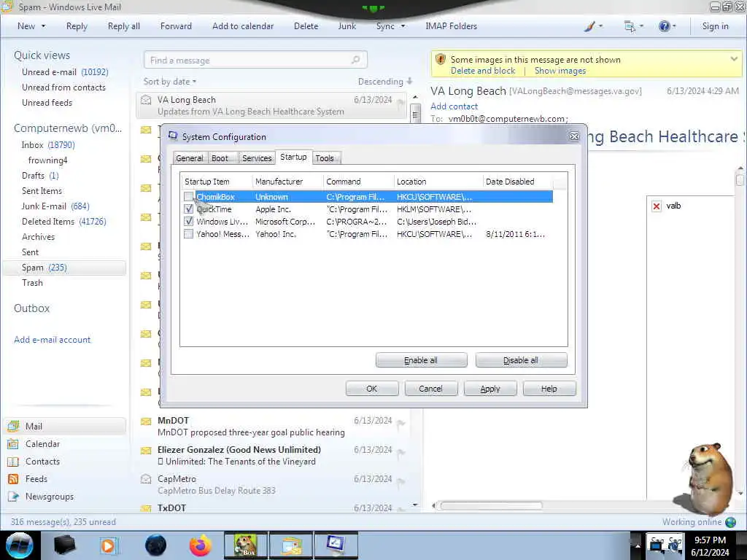Open the help question mark icon

pyautogui.click(x=664, y=26)
